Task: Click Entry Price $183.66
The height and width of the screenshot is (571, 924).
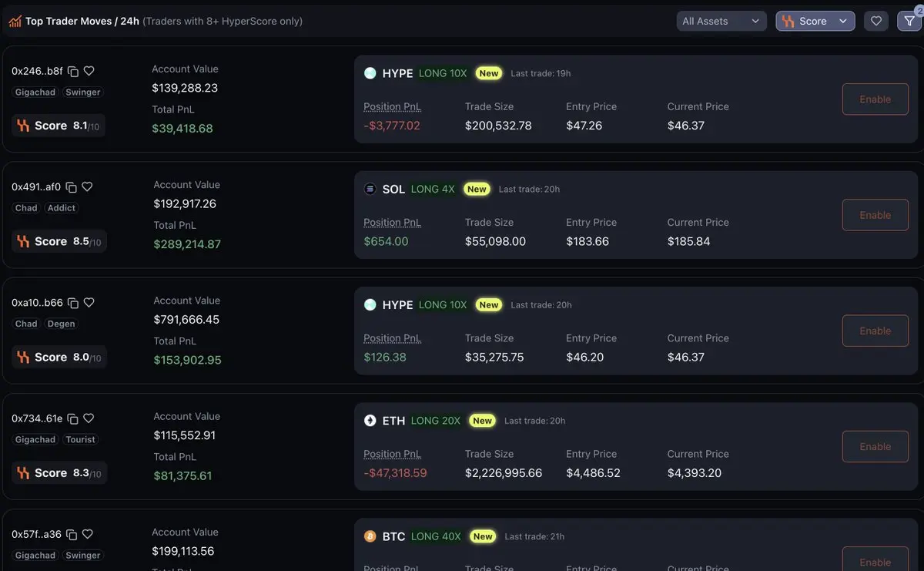Action: coord(588,241)
